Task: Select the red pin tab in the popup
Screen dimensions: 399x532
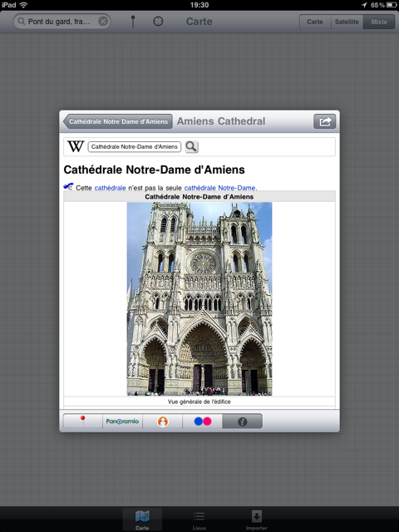Action: 83,421
